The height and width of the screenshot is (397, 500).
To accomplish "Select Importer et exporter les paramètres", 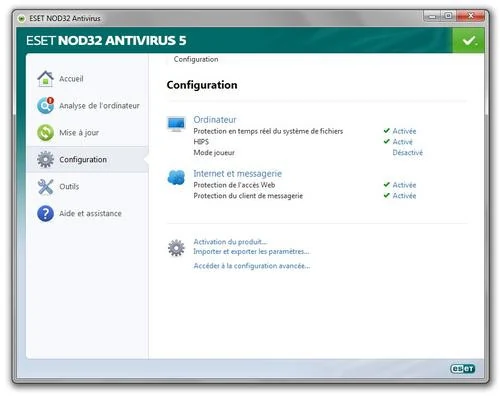I will [251, 251].
